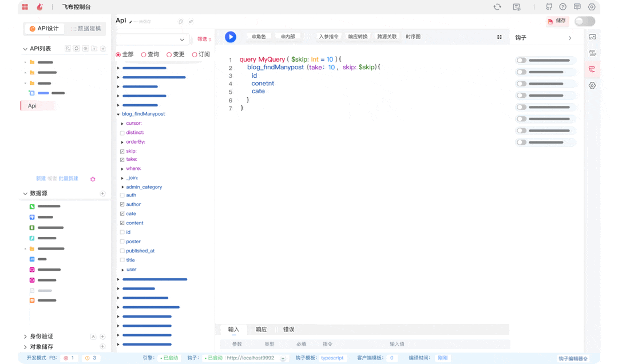
Task: Click the 响应转换 button
Action: [358, 37]
